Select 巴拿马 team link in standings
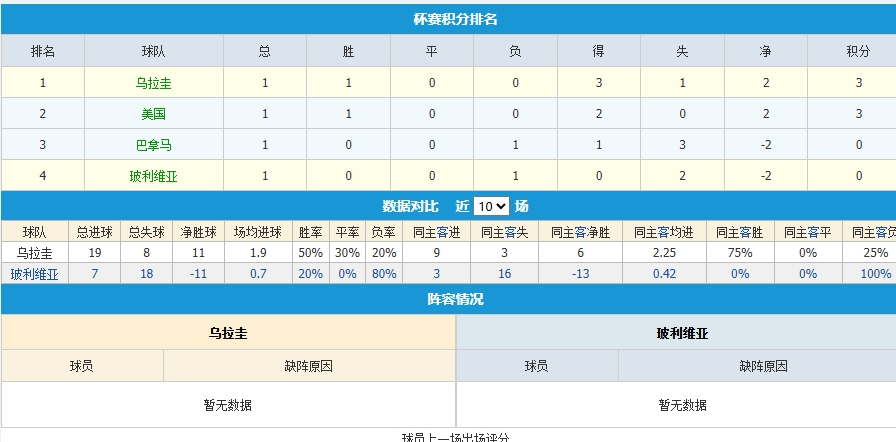This screenshot has height=442, width=896. tap(154, 145)
